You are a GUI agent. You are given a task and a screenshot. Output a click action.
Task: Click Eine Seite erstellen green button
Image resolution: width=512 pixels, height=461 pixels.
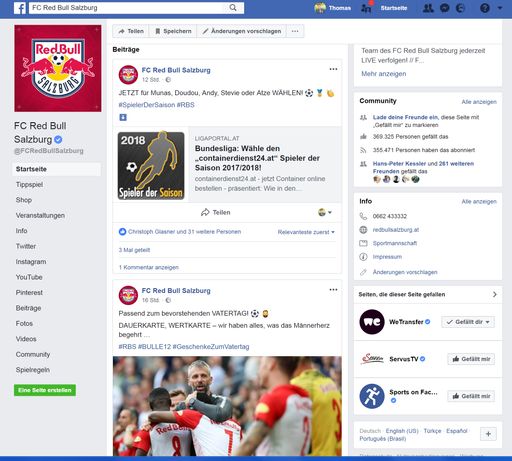point(45,390)
